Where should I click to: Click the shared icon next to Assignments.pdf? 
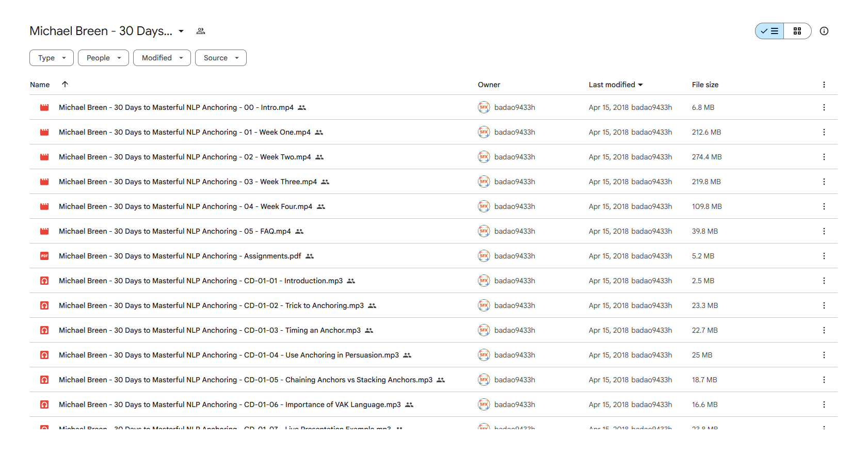310,256
